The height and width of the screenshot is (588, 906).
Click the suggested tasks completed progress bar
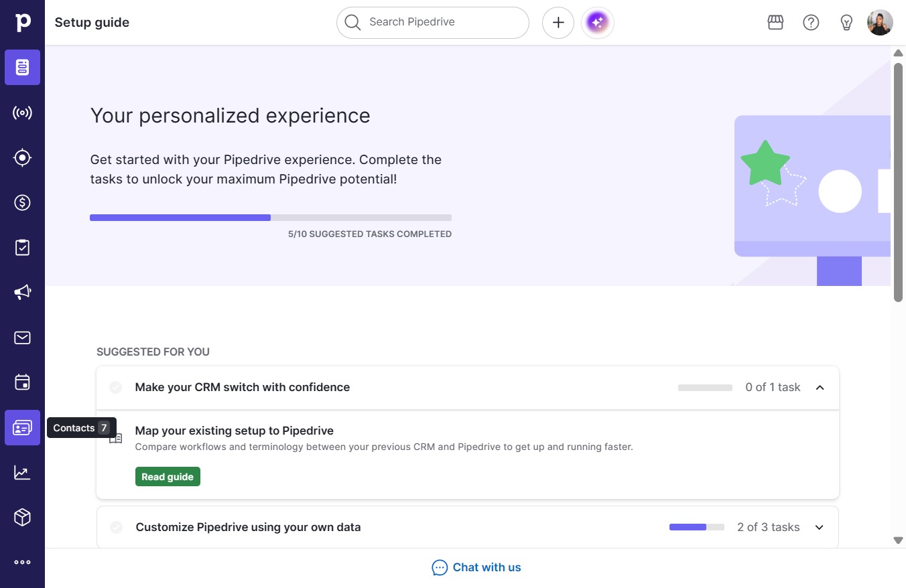(271, 218)
